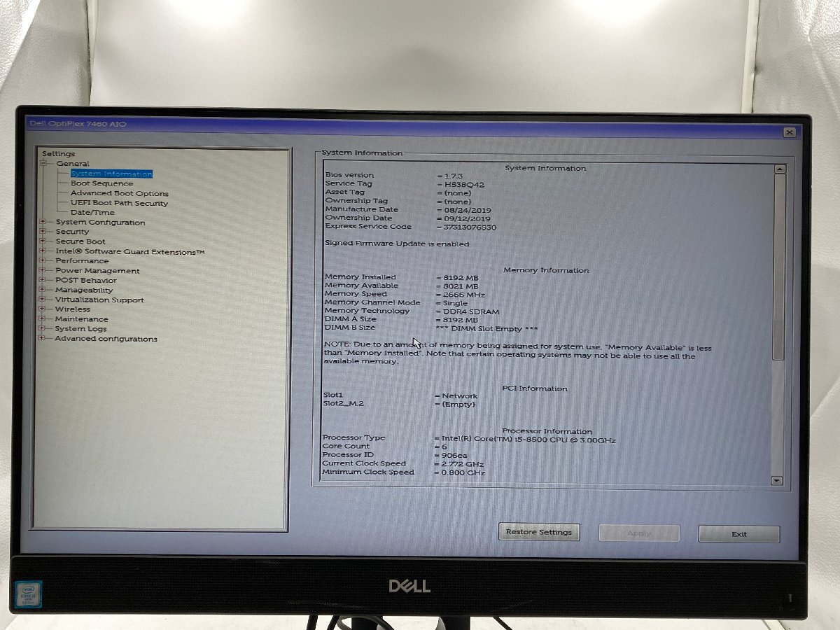
Task: Click the Manufacture Date 08/24/2019
Action: click(467, 210)
